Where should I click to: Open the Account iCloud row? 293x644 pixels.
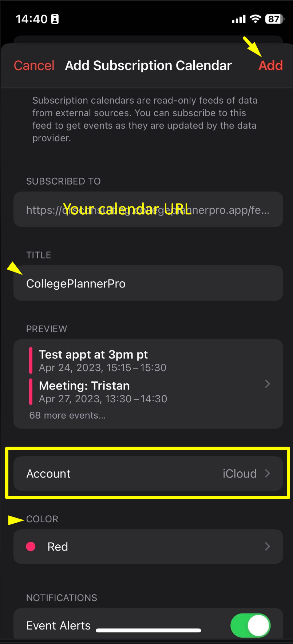[148, 474]
